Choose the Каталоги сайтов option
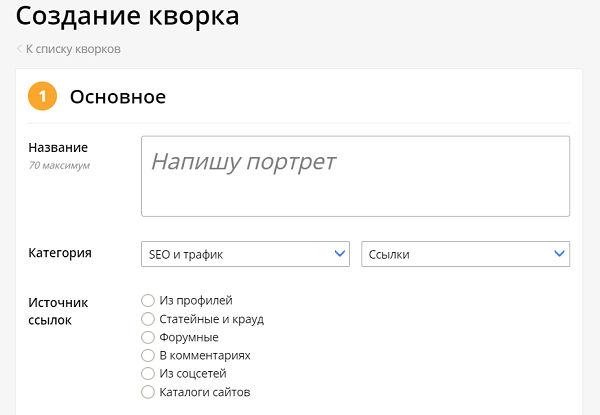 coord(149,392)
